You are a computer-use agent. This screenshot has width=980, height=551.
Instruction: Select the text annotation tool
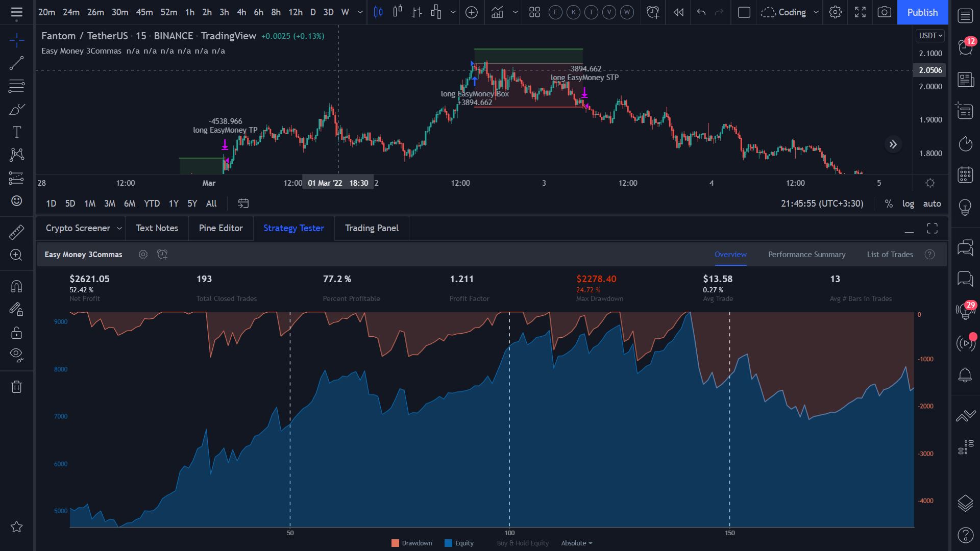click(x=16, y=132)
